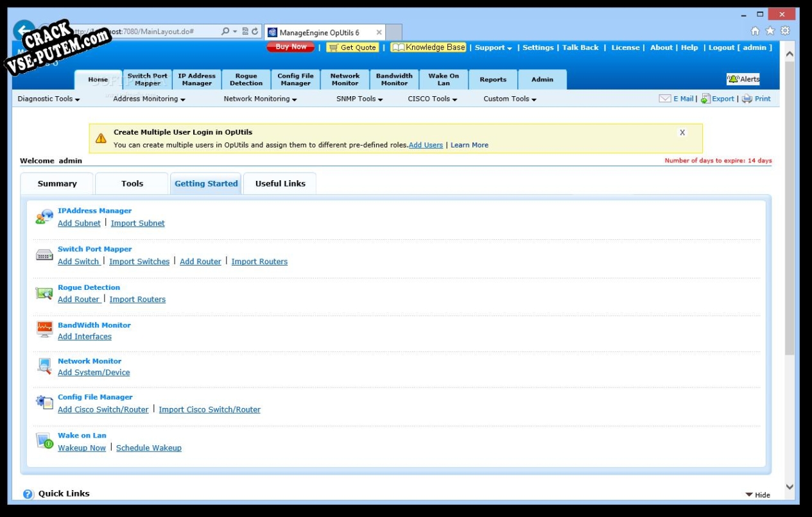Click the Alerts bell icon
Screen dimensions: 812x517
(733, 80)
